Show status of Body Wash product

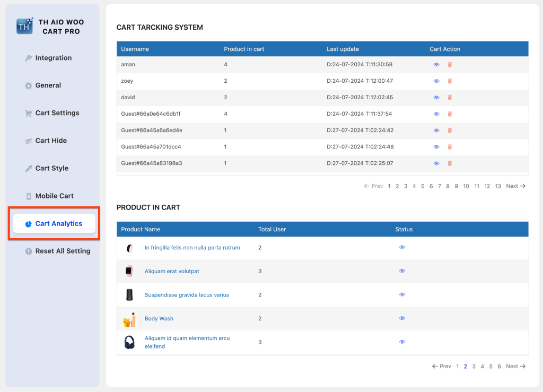click(402, 318)
